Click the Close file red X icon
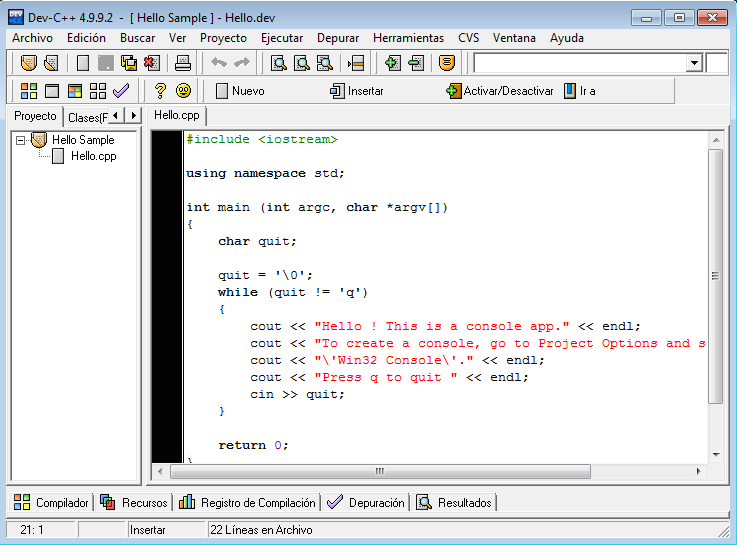Viewport: 737px width, 545px height. (151, 63)
